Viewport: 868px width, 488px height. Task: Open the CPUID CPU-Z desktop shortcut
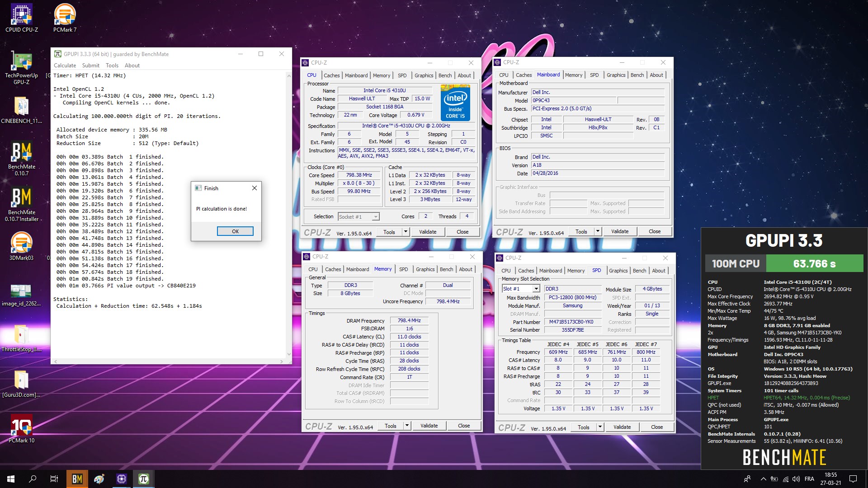[x=21, y=18]
